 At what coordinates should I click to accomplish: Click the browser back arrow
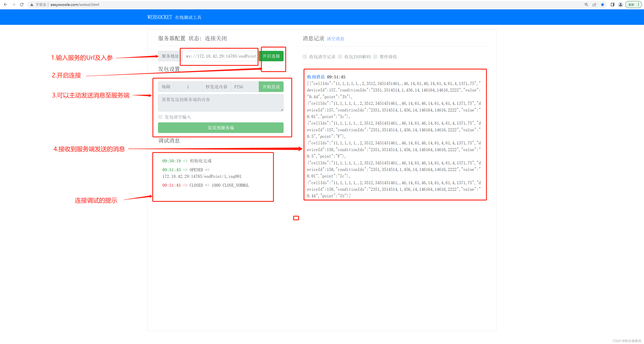coord(6,5)
